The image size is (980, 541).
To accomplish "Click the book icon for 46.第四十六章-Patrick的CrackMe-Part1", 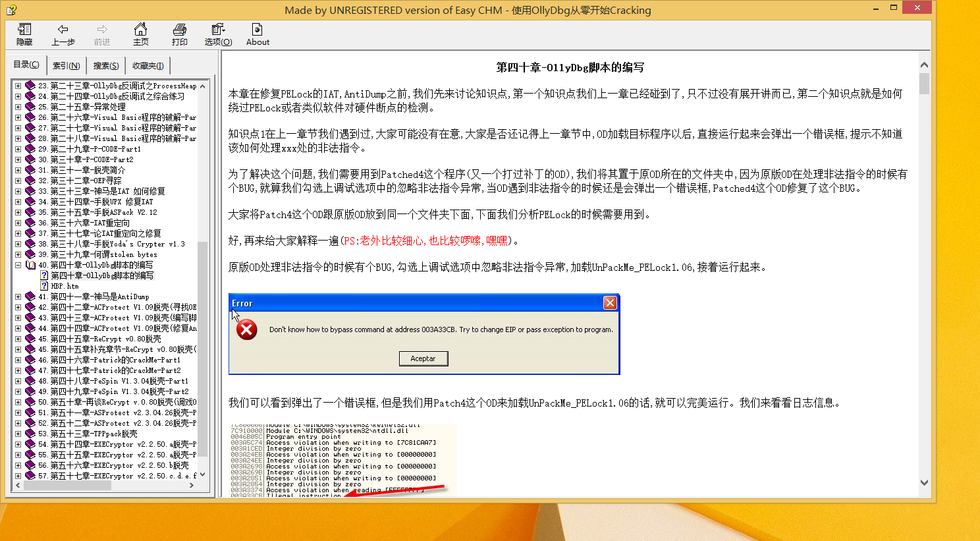I will [30, 360].
